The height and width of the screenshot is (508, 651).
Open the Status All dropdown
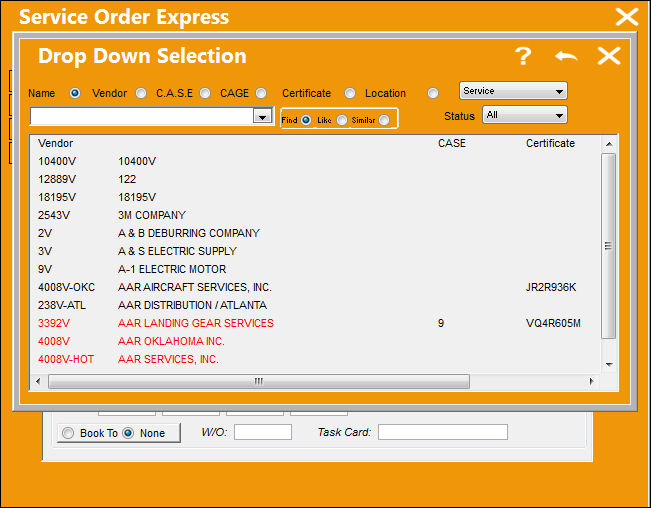(525, 115)
